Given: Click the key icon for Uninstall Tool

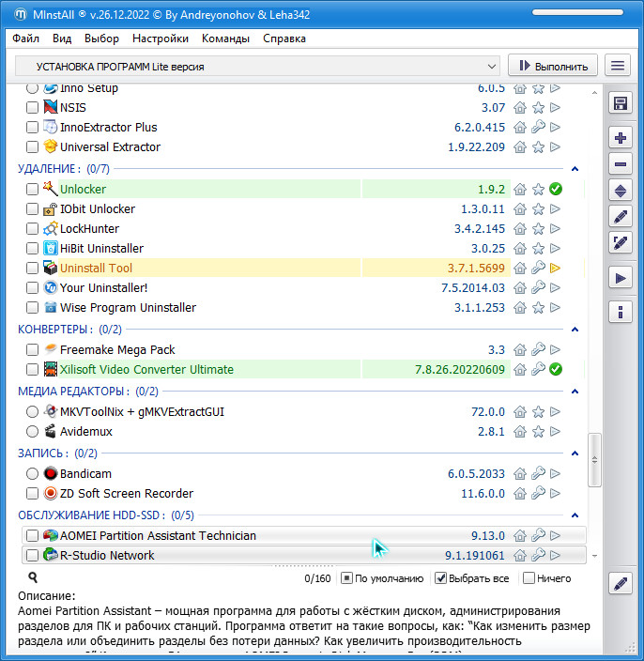Looking at the screenshot, I should click(x=538, y=269).
